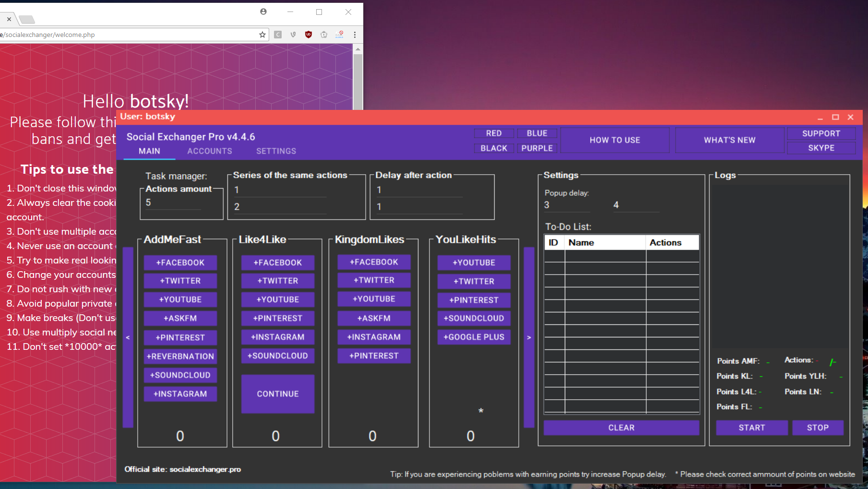Screen dimensions: 868x489
Task: Select the MAIN tab
Action: [x=149, y=151]
